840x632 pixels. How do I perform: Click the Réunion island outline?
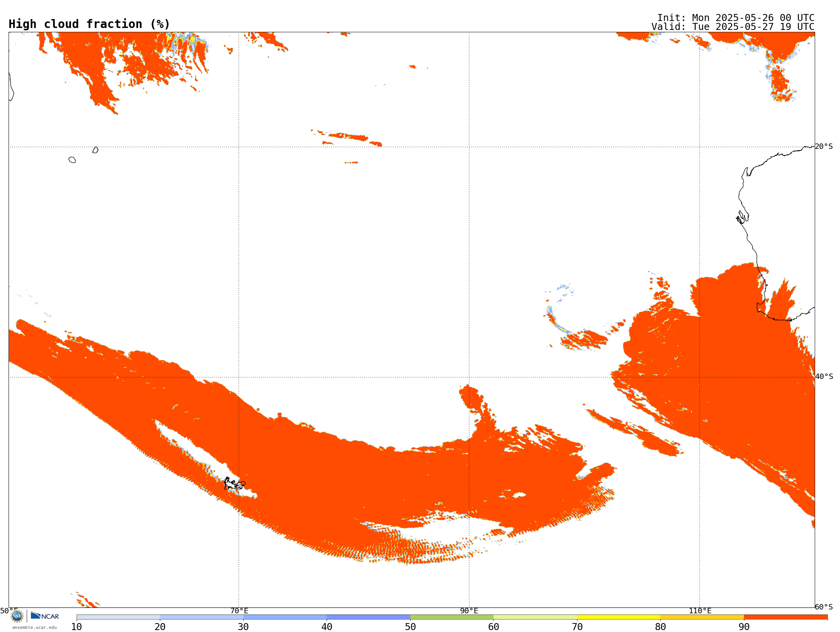(x=72, y=160)
